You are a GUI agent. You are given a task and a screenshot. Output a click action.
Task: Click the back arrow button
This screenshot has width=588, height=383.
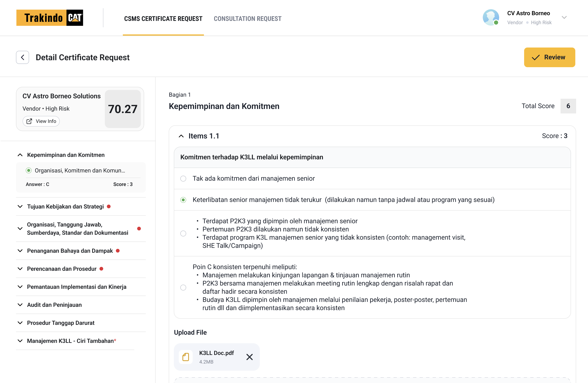click(x=23, y=57)
